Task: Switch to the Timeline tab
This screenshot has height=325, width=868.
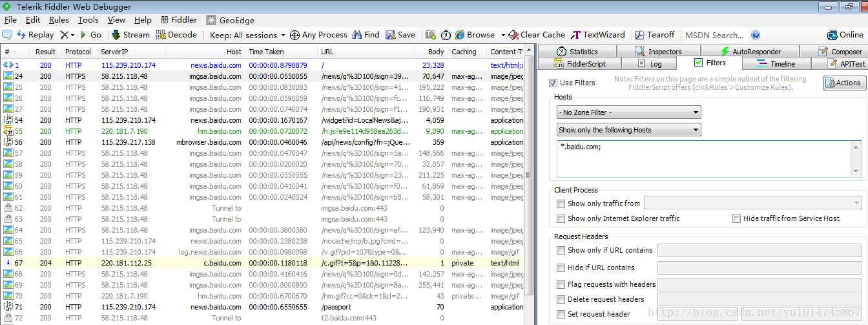Action: (x=776, y=64)
